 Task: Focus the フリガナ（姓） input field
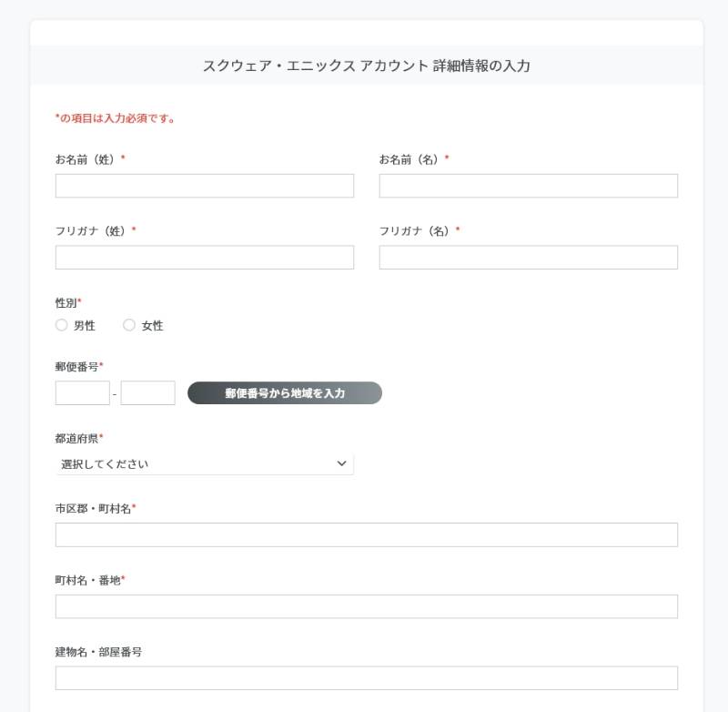tap(204, 258)
